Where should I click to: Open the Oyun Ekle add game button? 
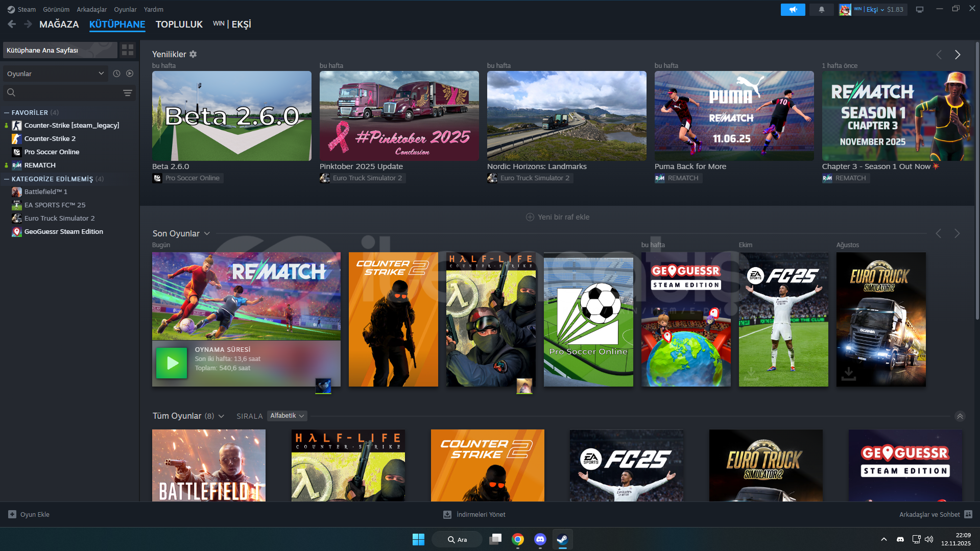pos(29,514)
